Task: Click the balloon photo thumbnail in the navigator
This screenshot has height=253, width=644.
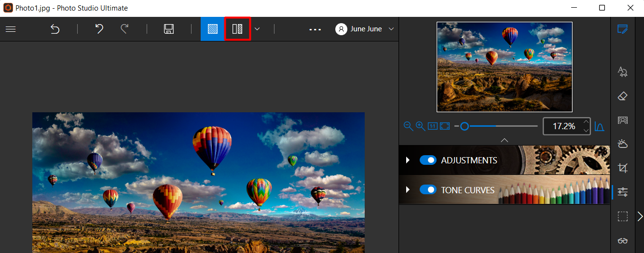Action: pyautogui.click(x=505, y=67)
